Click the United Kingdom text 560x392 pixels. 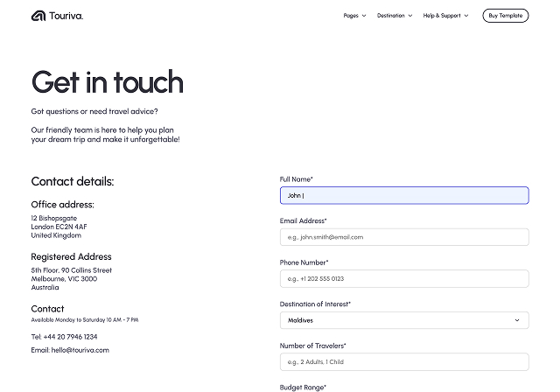56,235
